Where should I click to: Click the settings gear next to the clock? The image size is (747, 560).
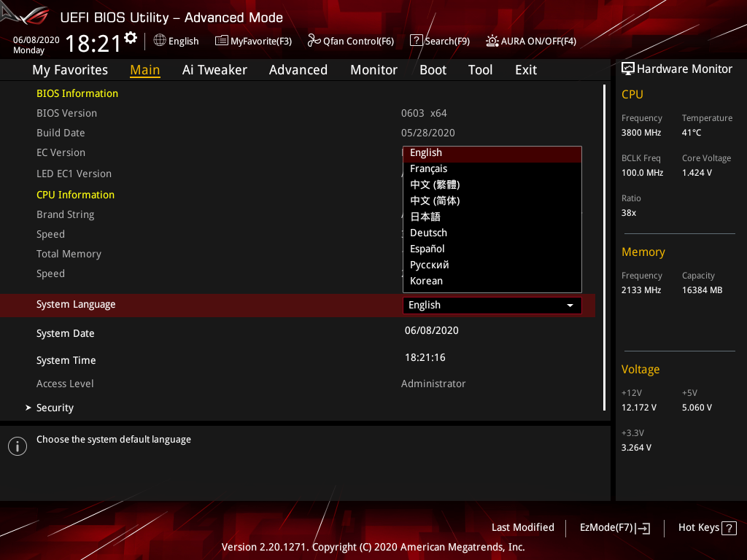(x=131, y=38)
